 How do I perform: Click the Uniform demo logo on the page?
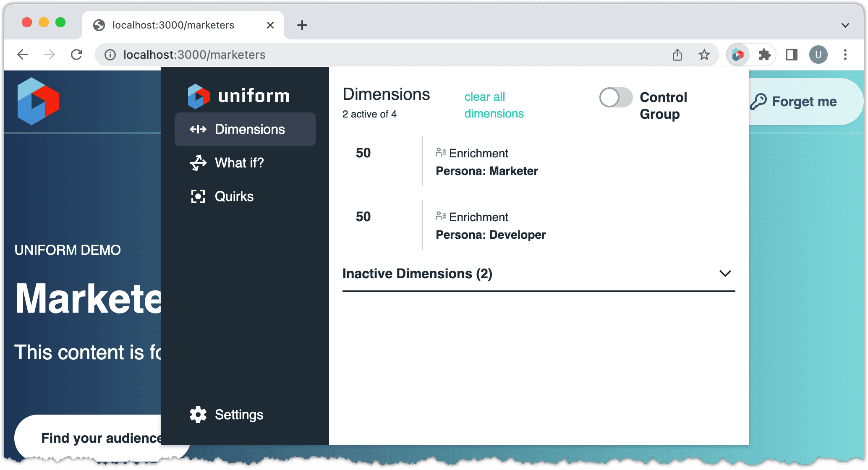point(38,101)
